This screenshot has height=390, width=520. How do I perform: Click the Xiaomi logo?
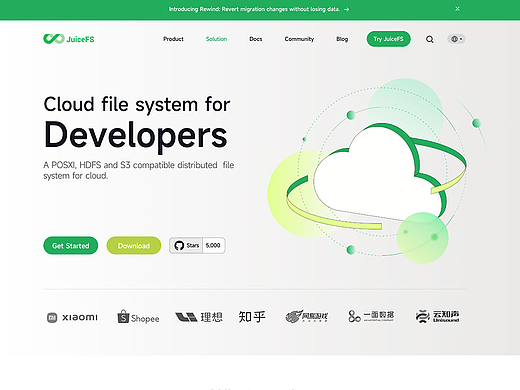click(x=72, y=317)
